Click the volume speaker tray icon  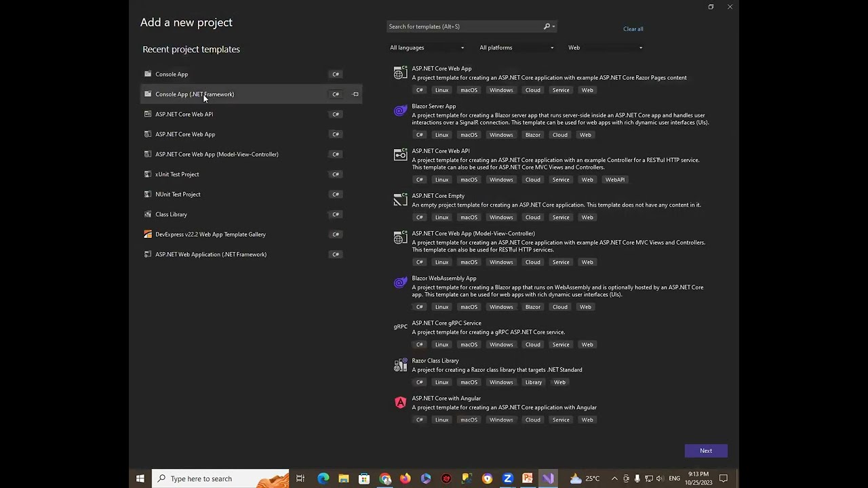[660, 479]
